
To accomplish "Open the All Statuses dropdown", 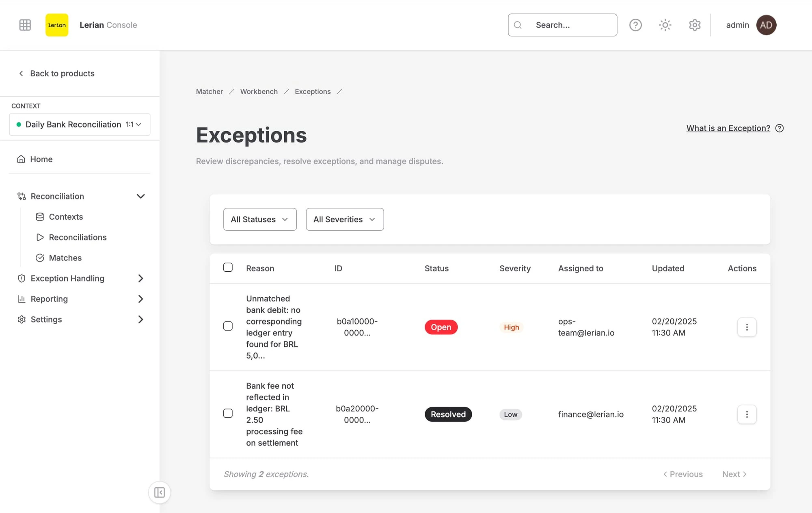I will point(260,219).
